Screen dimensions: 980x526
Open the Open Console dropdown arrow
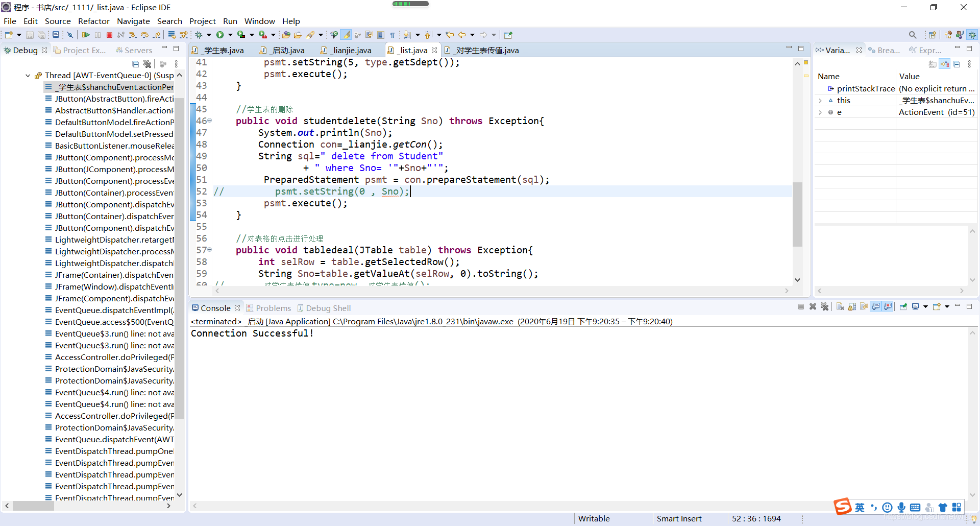pyautogui.click(x=947, y=306)
